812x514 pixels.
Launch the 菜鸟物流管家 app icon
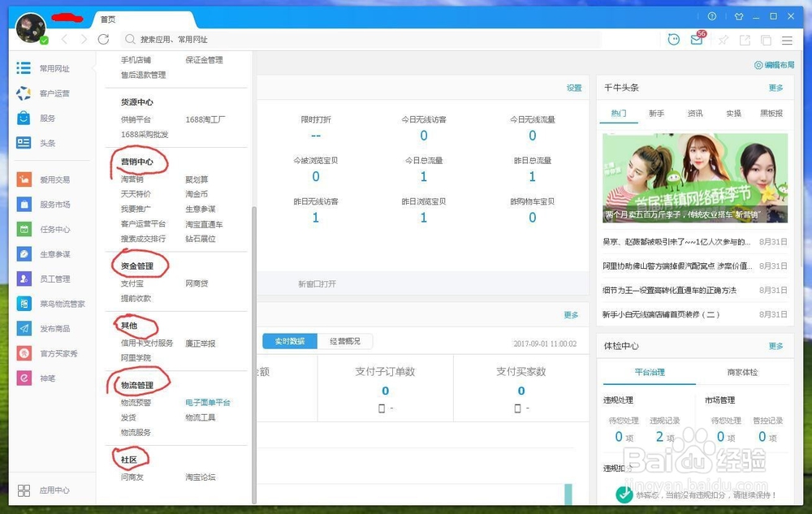pyautogui.click(x=24, y=304)
